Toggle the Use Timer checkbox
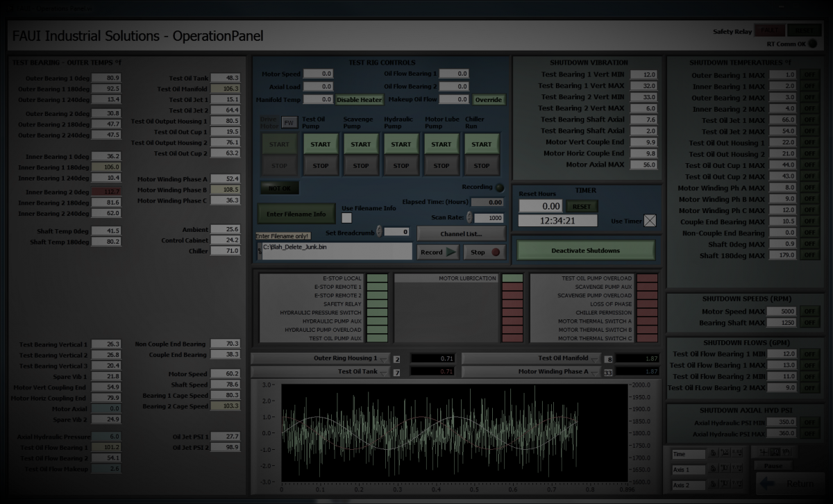833x504 pixels. tap(650, 221)
